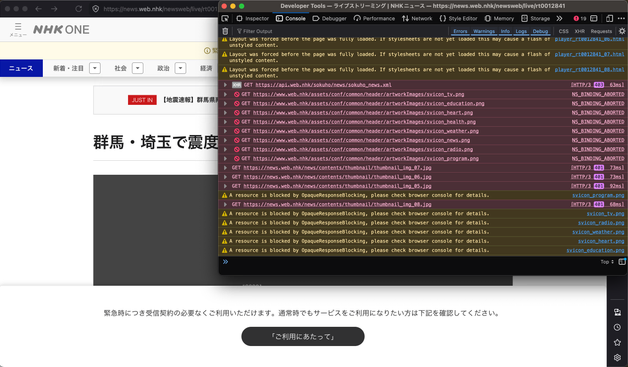Toggle Warnings filter in console
Viewport: 628px width, 367px height.
point(484,31)
